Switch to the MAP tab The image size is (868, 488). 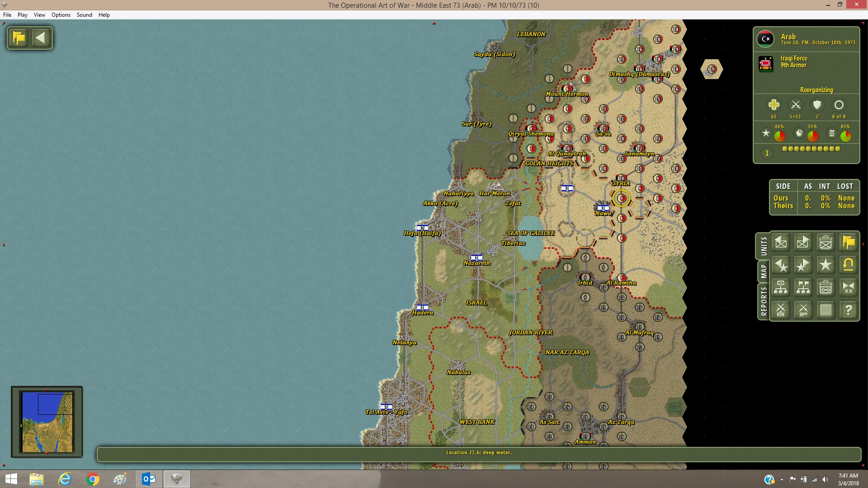[x=764, y=271]
